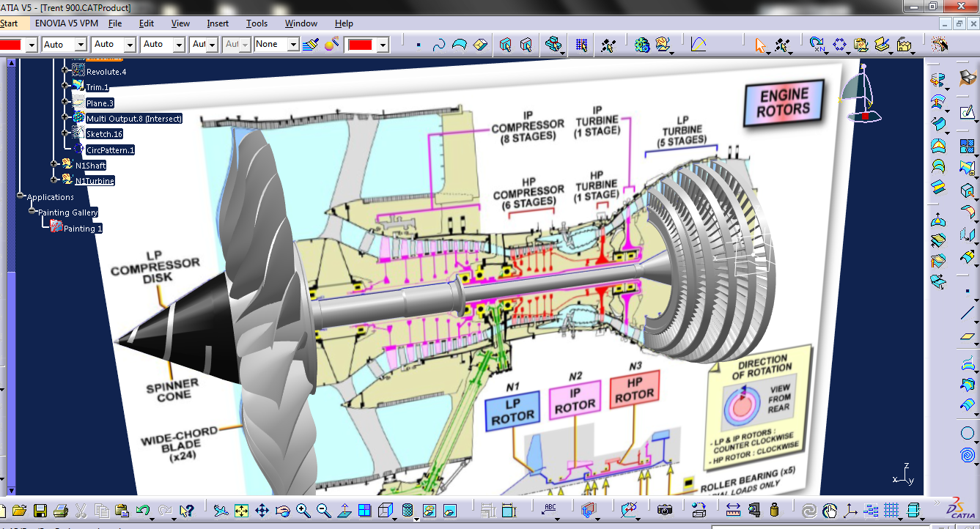Click the Spline curve icon in top toolbar
The width and height of the screenshot is (980, 529).
438,45
